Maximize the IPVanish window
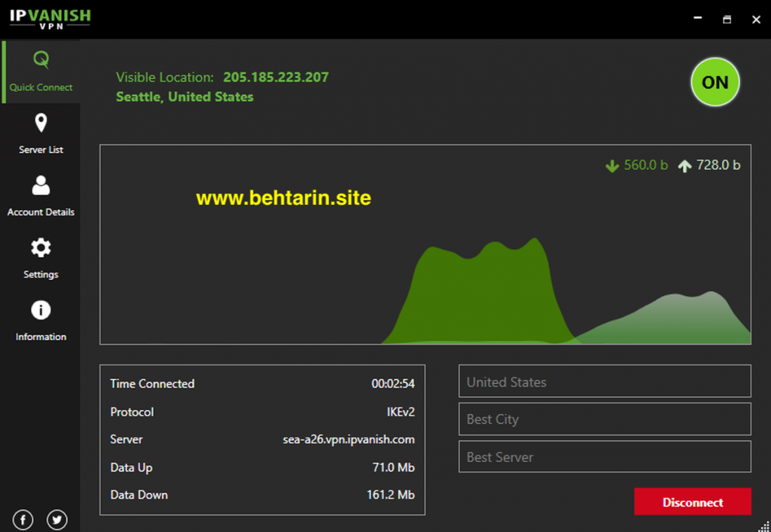This screenshot has width=771, height=532. pyautogui.click(x=727, y=19)
